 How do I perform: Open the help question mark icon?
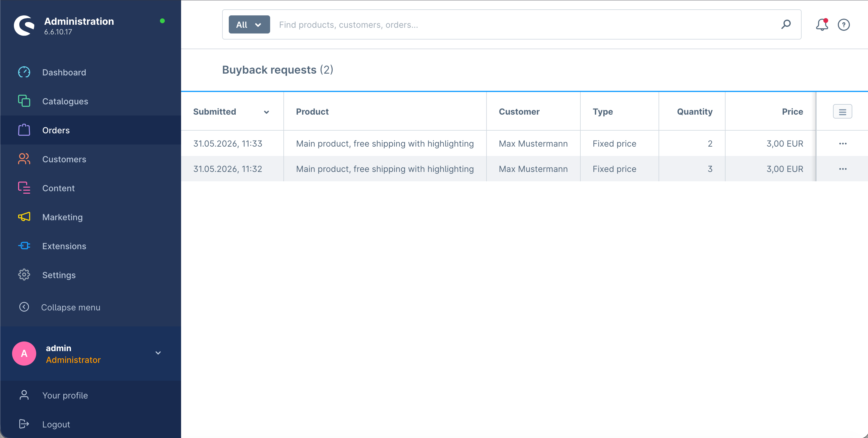[844, 24]
